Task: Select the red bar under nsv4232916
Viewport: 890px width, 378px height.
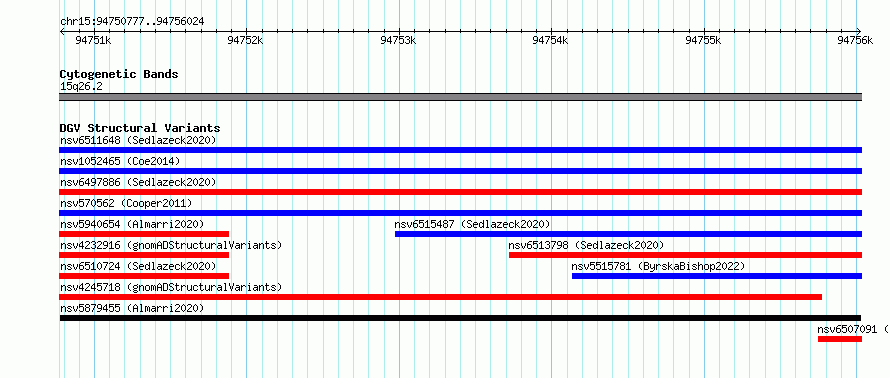Action: [x=144, y=255]
